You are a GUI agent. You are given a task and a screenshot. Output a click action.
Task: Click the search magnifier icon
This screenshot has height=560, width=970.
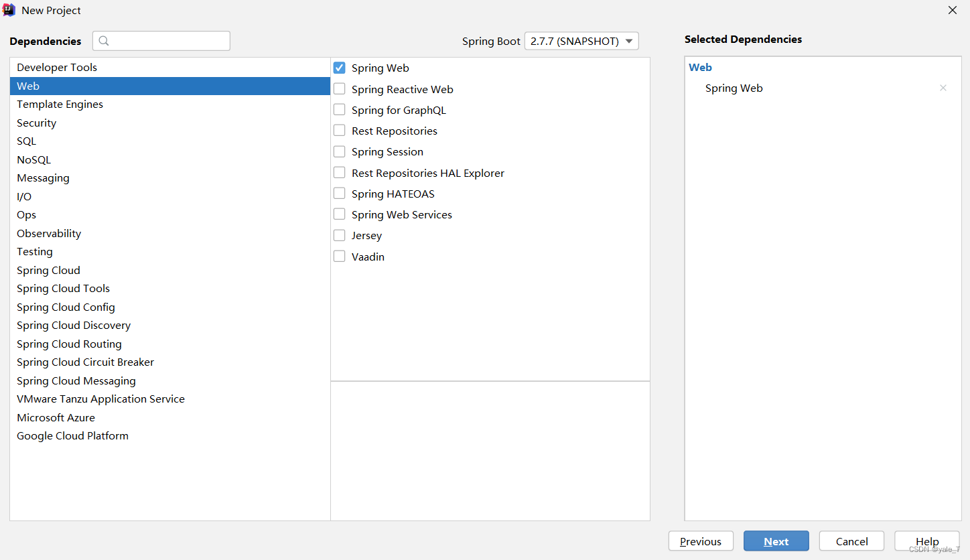104,41
